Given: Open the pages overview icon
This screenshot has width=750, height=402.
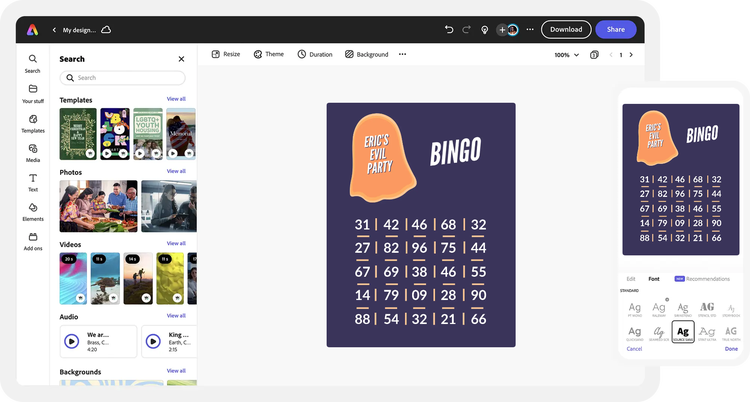Looking at the screenshot, I should (594, 55).
